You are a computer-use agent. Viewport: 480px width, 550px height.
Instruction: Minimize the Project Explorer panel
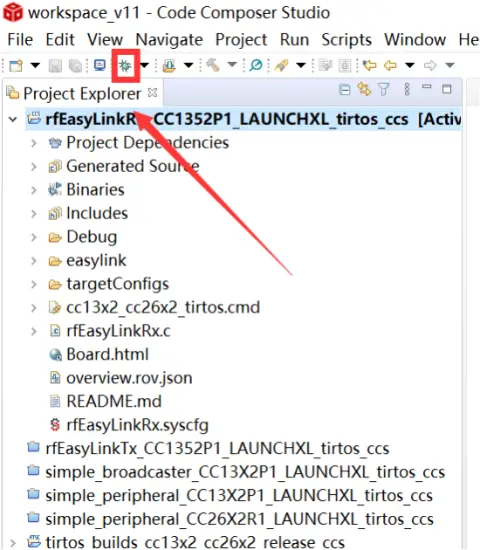[x=427, y=87]
